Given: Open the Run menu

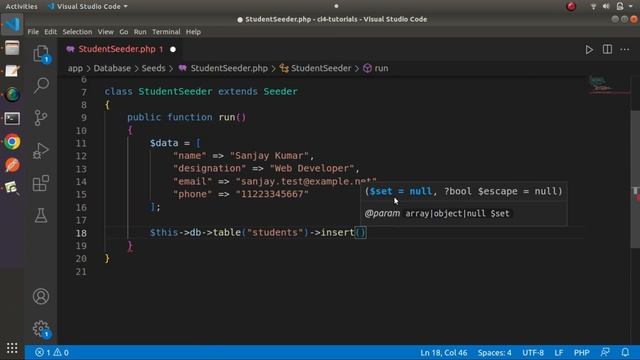Looking at the screenshot, I should tap(140, 32).
